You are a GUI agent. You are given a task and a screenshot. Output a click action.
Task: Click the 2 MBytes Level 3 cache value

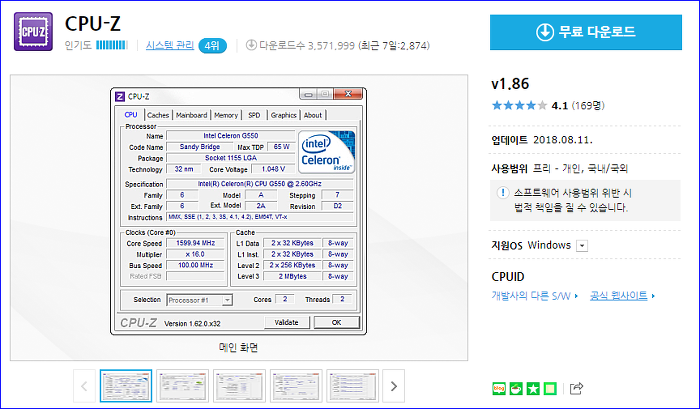292,276
